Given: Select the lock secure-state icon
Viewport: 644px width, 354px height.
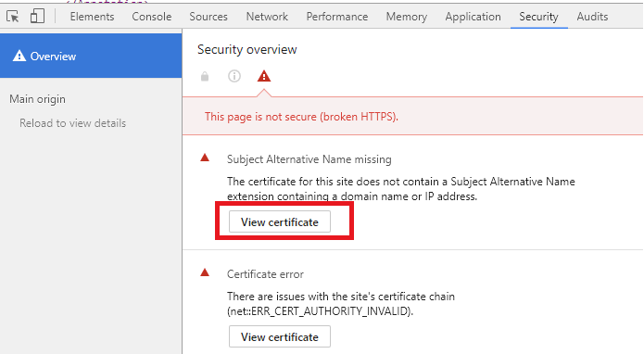Looking at the screenshot, I should [x=205, y=76].
